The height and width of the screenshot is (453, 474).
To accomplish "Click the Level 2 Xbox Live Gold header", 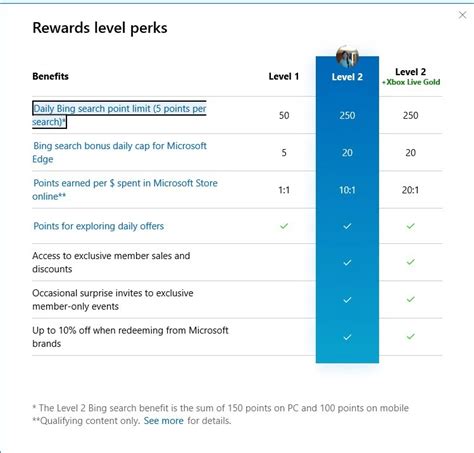I will pyautogui.click(x=411, y=77).
